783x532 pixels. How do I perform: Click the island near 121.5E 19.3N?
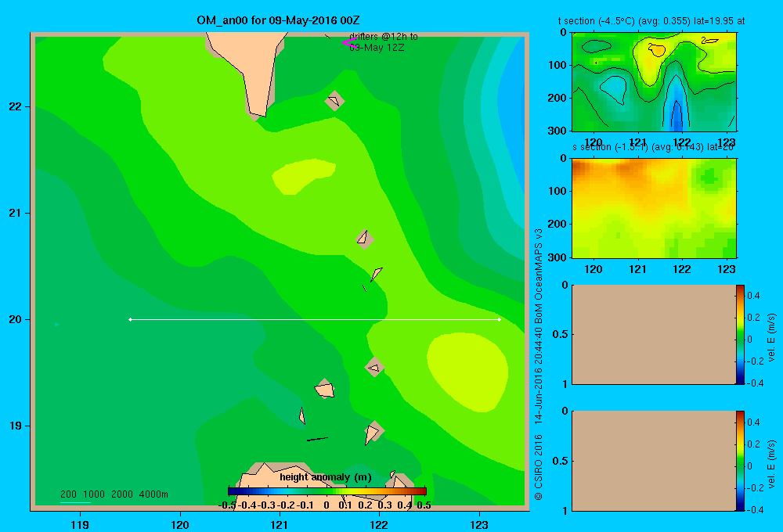tap(325, 389)
